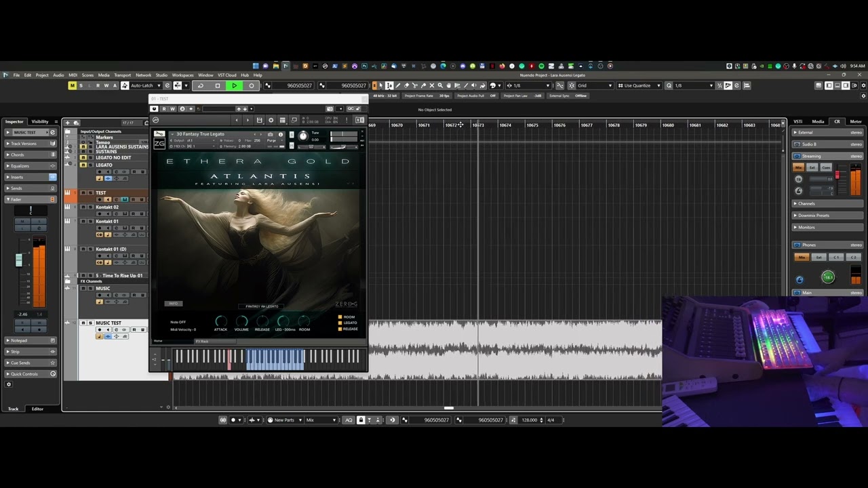The image size is (868, 488).
Task: Click the VOLUME knob in Ethera Gold
Action: click(241, 321)
